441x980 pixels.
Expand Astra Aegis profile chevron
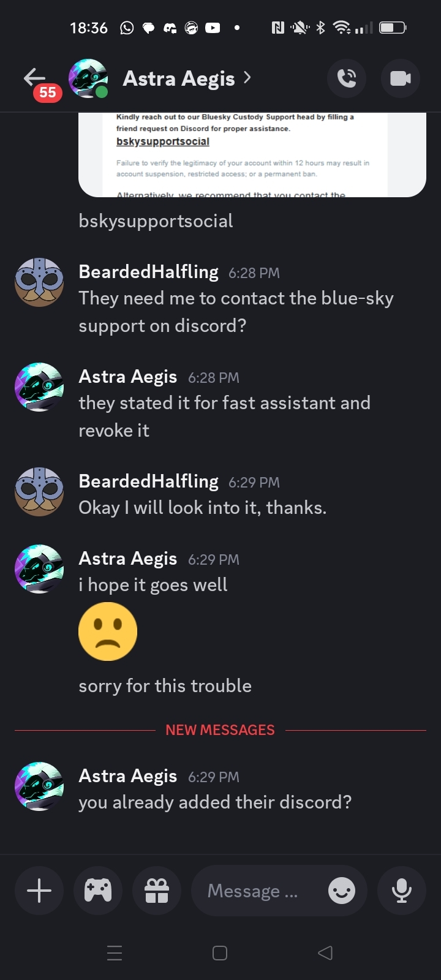click(247, 78)
